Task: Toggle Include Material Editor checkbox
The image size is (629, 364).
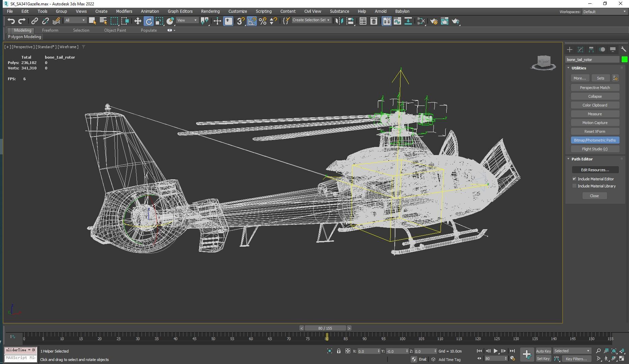Action: (x=574, y=179)
